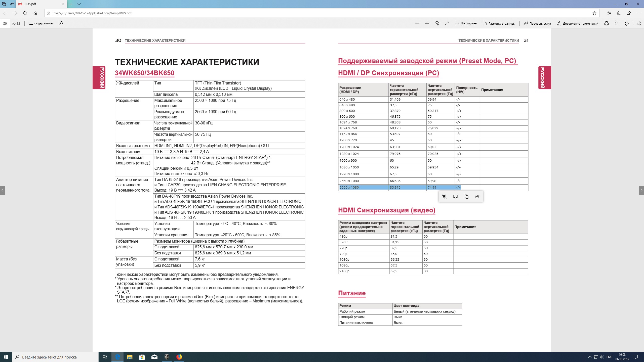Image resolution: width=644 pixels, height=362 pixels.
Task: Go to next page with right arrow
Action: pos(641,190)
